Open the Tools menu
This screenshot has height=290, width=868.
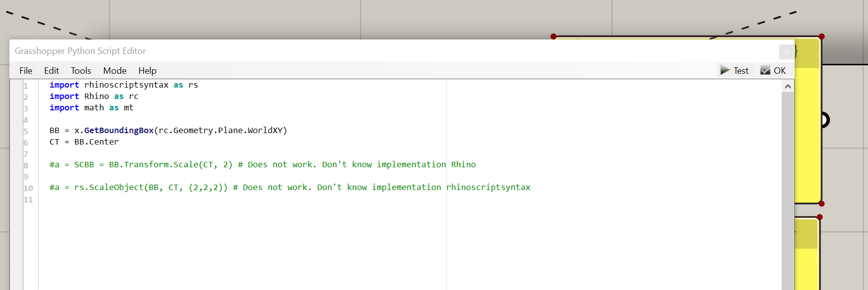[x=81, y=71]
